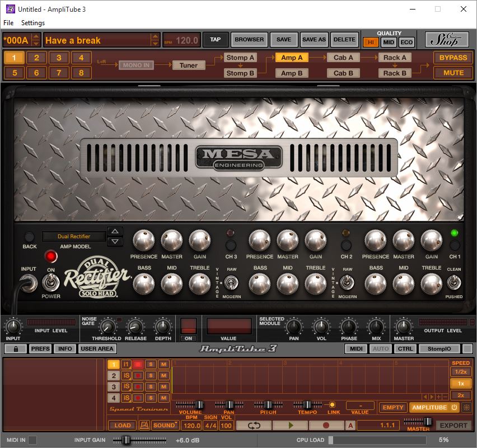Image resolution: width=477 pixels, height=448 pixels.
Task: Click the lock icon button
Action: coord(16,349)
